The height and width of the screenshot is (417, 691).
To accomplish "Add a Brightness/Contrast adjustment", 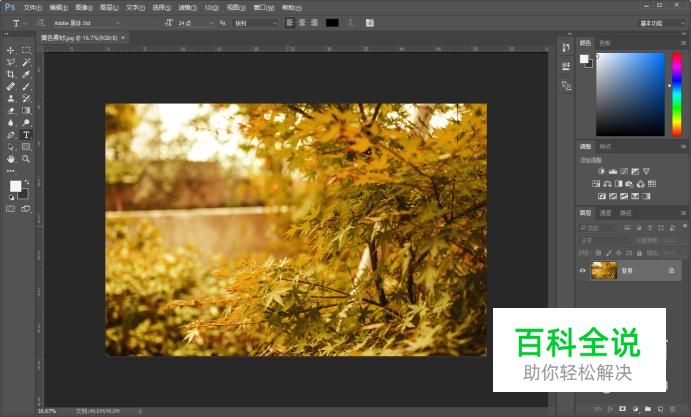I will click(x=602, y=171).
